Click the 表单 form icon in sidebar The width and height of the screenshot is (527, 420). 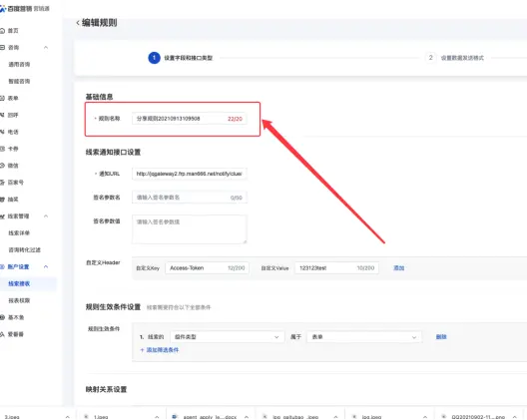2,98
